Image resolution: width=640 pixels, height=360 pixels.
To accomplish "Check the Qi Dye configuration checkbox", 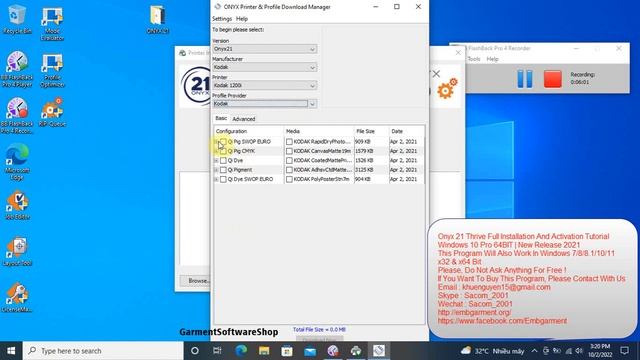I will pos(223,160).
